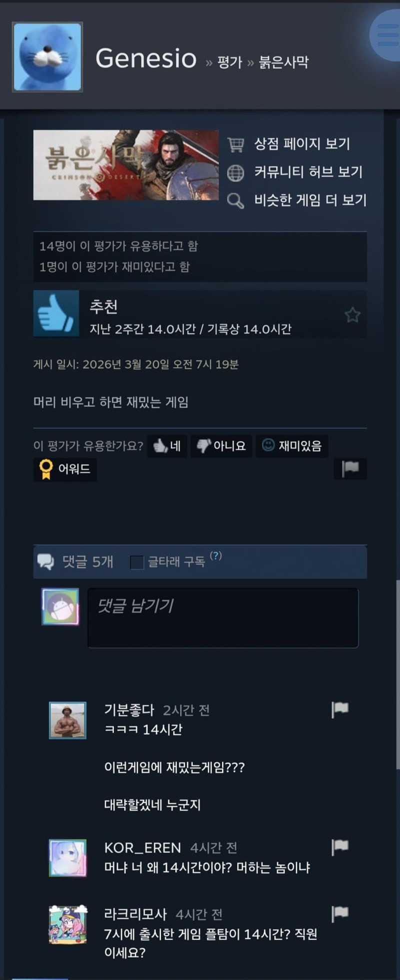The height and width of the screenshot is (980, 400).
Task: Open the 붉은사막 breadcrumb link
Action: click(x=283, y=62)
